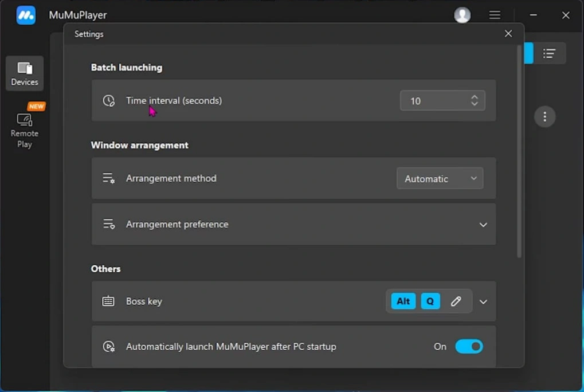Viewport: 584px width, 392px height.
Task: Expand the Arrangement preference section
Action: pos(482,224)
